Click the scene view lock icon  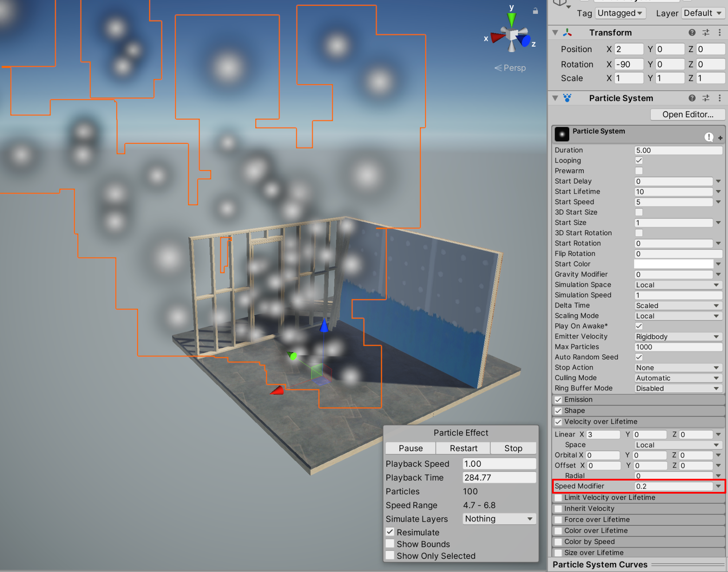pos(535,11)
